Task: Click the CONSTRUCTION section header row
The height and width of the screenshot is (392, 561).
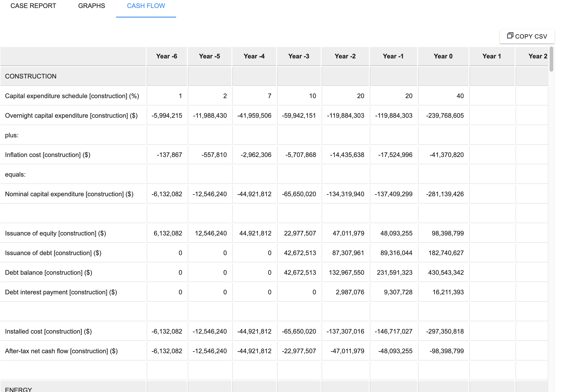Action: 31,76
